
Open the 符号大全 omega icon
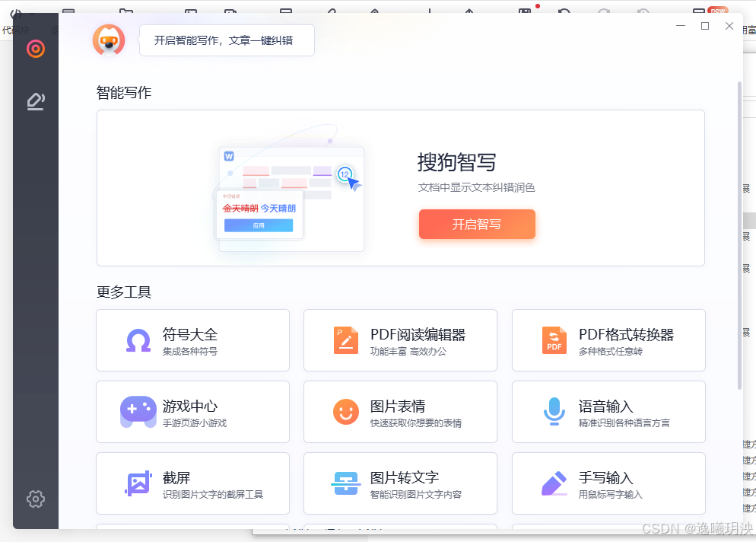pyautogui.click(x=138, y=341)
